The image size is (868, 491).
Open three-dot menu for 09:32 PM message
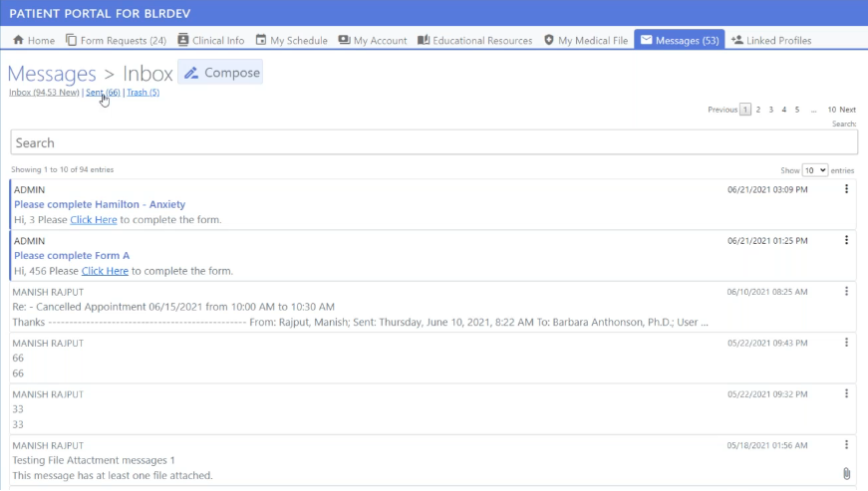(846, 394)
